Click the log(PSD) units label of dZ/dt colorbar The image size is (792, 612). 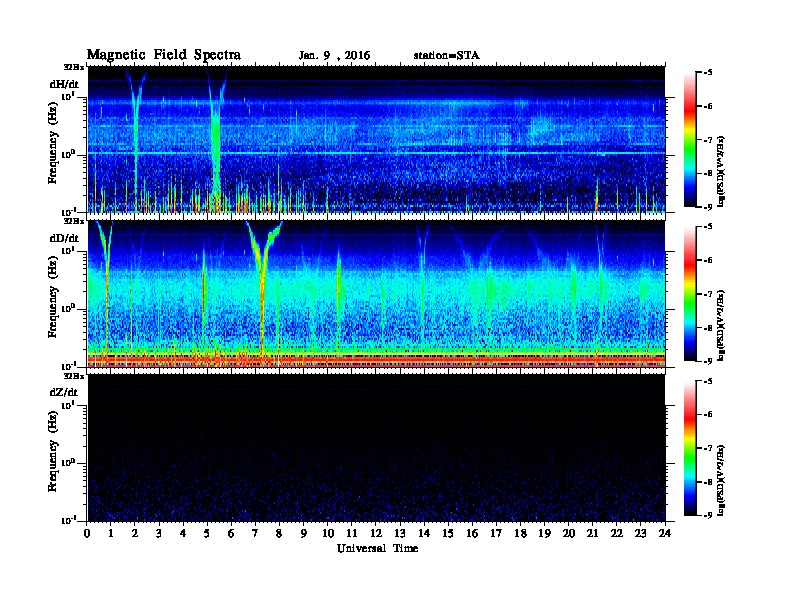(x=722, y=480)
